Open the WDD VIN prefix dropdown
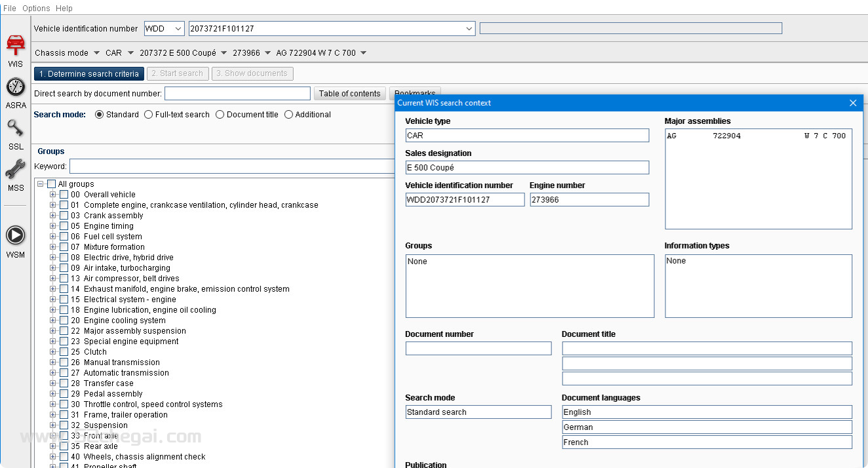868x468 pixels. click(179, 29)
